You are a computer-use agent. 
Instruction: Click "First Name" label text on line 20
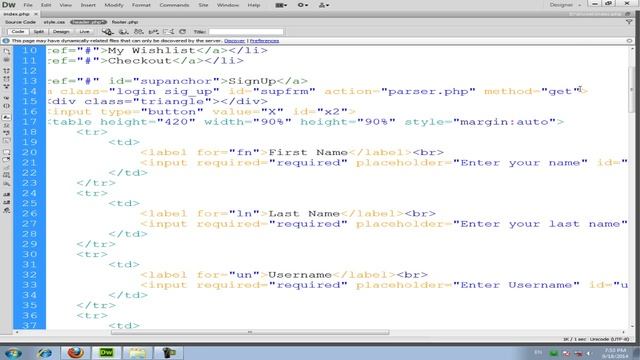(x=308, y=152)
